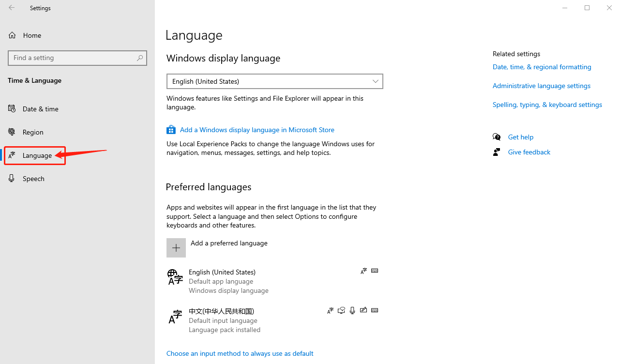
Task: Click English row keyboard feature icon
Action: [375, 271]
